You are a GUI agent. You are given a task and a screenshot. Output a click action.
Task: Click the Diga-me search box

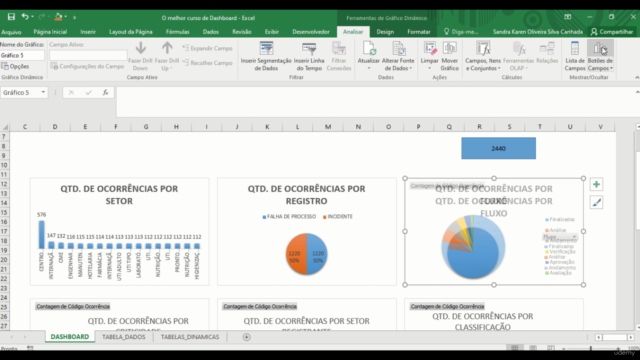click(x=461, y=32)
